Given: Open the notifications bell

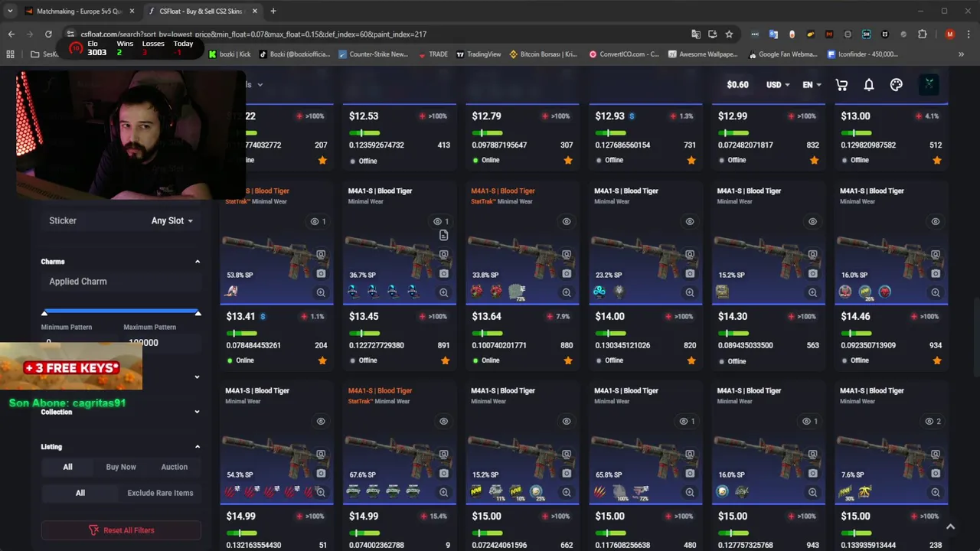Looking at the screenshot, I should tap(869, 85).
